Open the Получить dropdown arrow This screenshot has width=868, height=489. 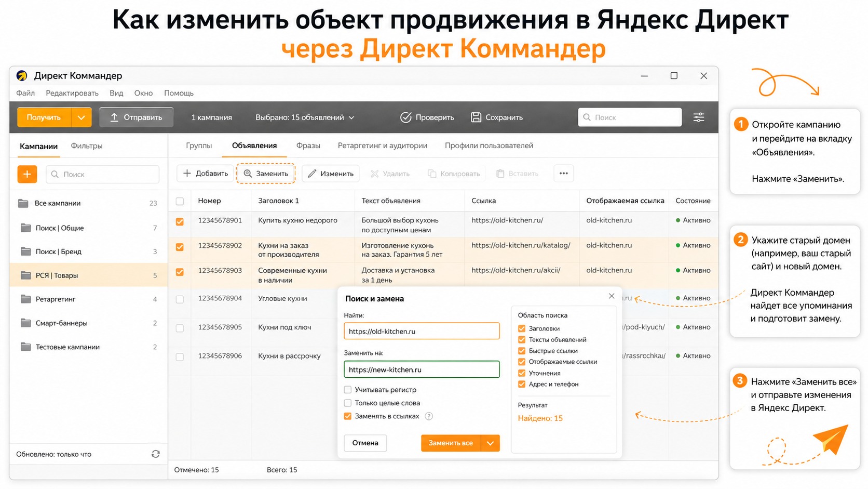82,117
